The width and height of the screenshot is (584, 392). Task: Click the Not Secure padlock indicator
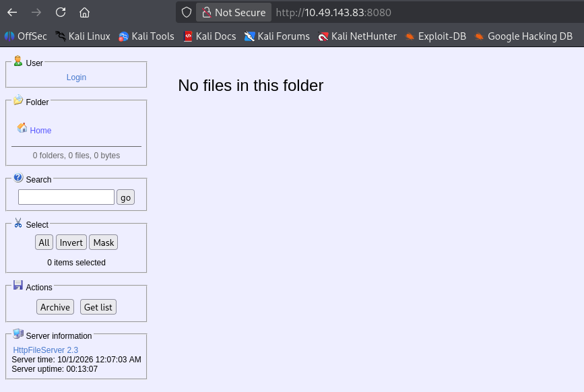pyautogui.click(x=234, y=12)
